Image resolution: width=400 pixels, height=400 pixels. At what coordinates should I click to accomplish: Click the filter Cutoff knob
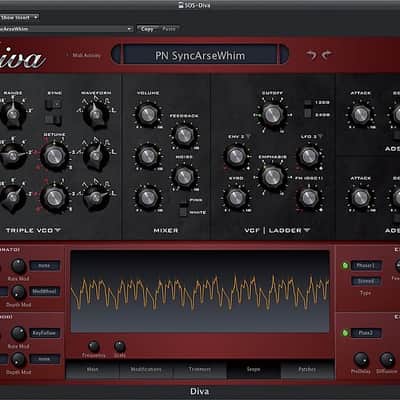[x=272, y=115]
